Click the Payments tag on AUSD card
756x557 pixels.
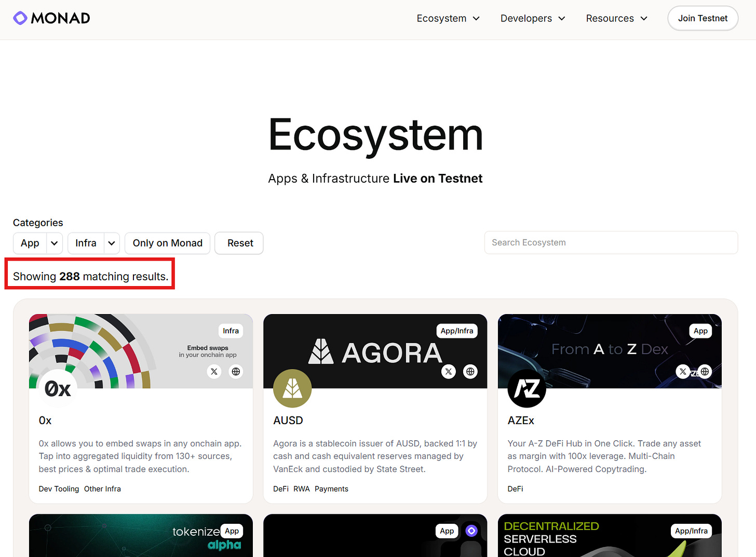coord(331,489)
